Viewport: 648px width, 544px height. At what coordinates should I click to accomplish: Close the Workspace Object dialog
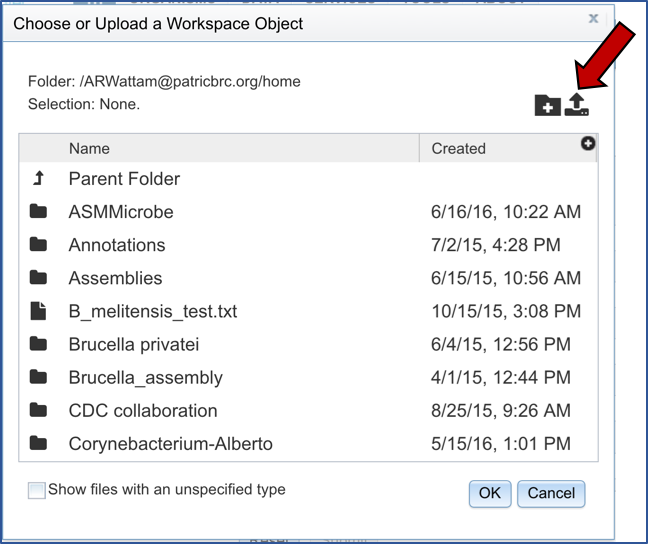click(x=593, y=18)
